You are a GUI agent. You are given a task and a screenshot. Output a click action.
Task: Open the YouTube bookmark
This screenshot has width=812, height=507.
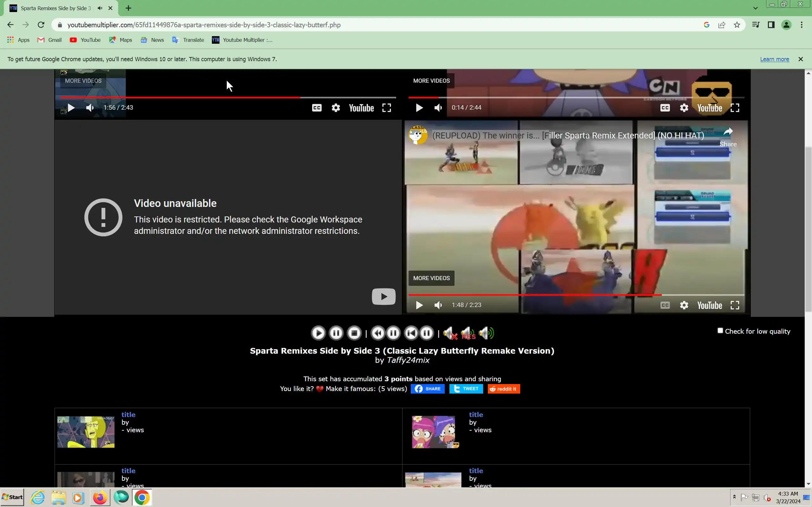coord(85,40)
